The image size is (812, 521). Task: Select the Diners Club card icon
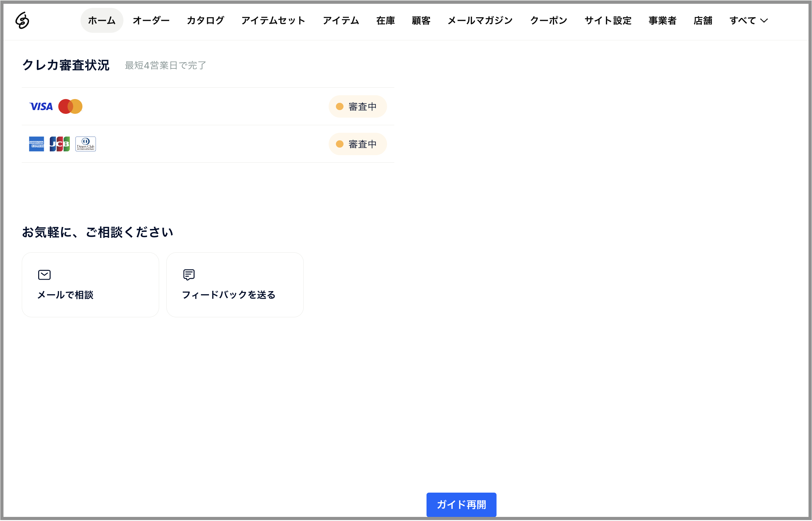tap(85, 144)
